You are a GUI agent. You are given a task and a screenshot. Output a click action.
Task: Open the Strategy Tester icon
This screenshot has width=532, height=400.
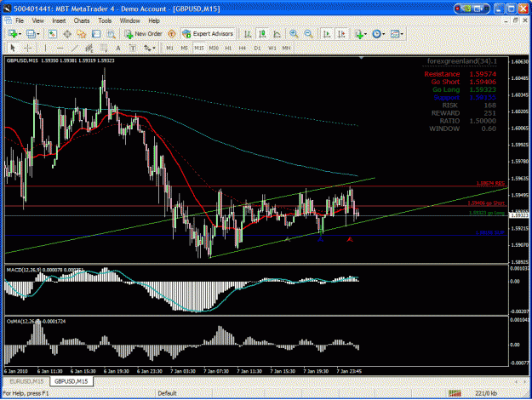[x=111, y=34]
